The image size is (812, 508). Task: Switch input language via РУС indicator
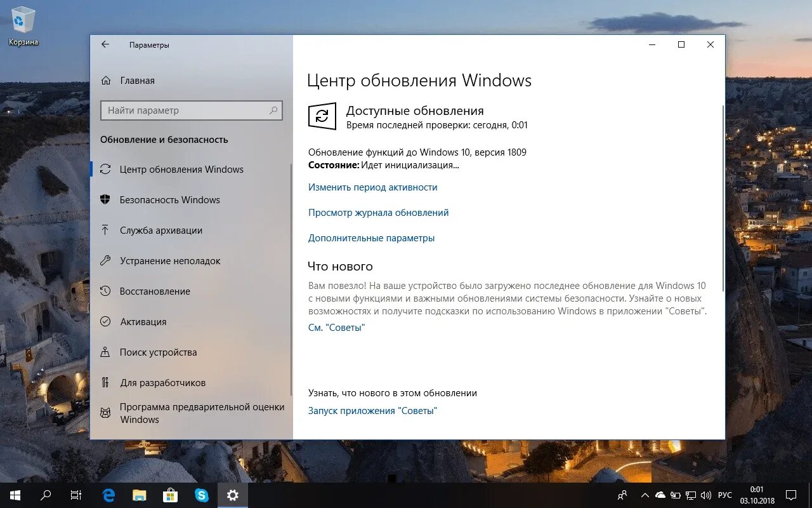[x=725, y=495]
